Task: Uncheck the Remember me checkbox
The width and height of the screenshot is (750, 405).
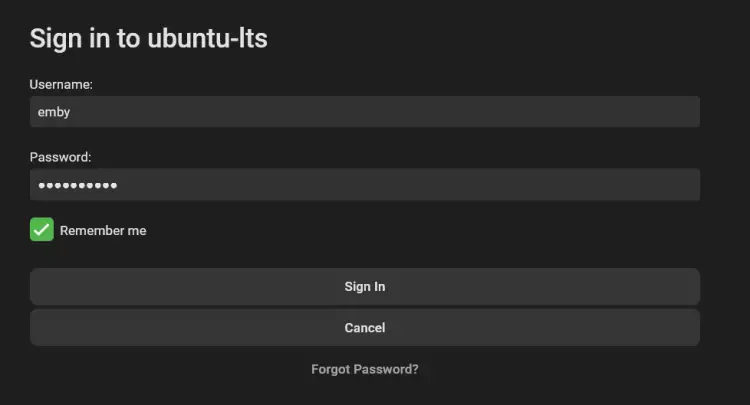Action: click(x=41, y=230)
